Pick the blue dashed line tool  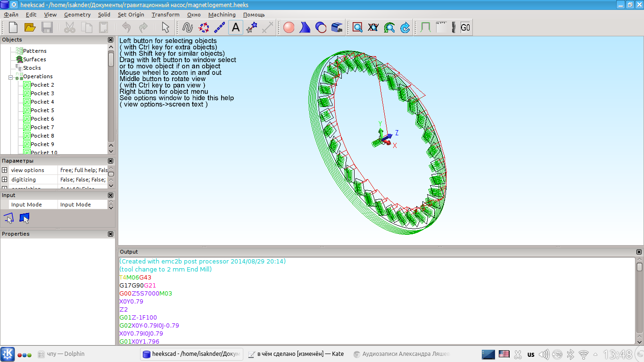[x=220, y=27]
